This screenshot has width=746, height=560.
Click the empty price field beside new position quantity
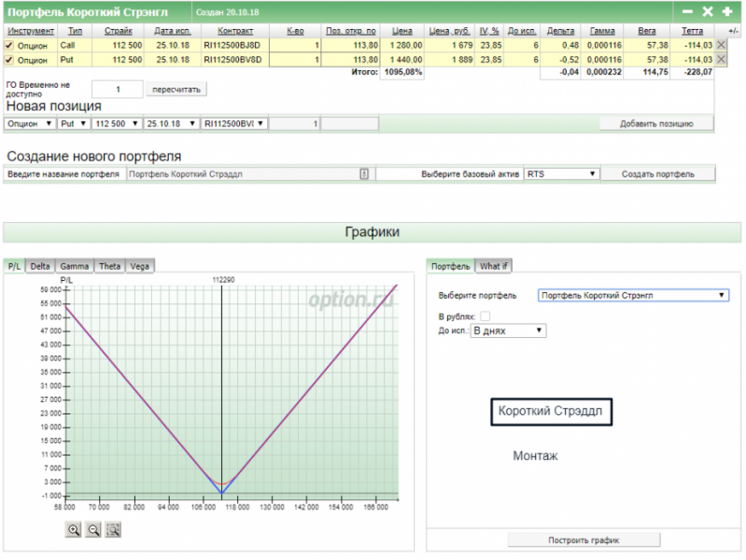click(x=350, y=124)
